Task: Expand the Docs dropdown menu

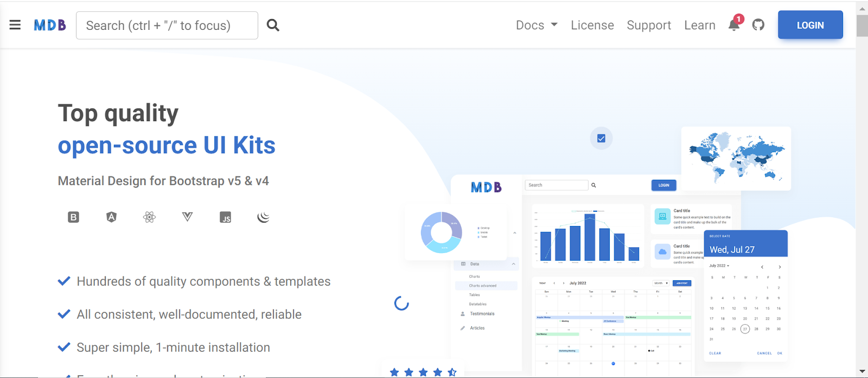Action: [x=537, y=26]
